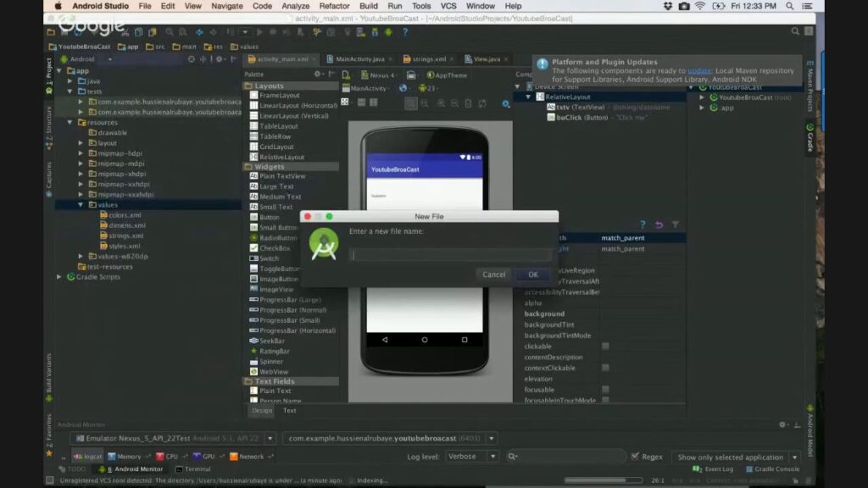Open the AppTheme selector
The image size is (868, 488).
pos(447,75)
